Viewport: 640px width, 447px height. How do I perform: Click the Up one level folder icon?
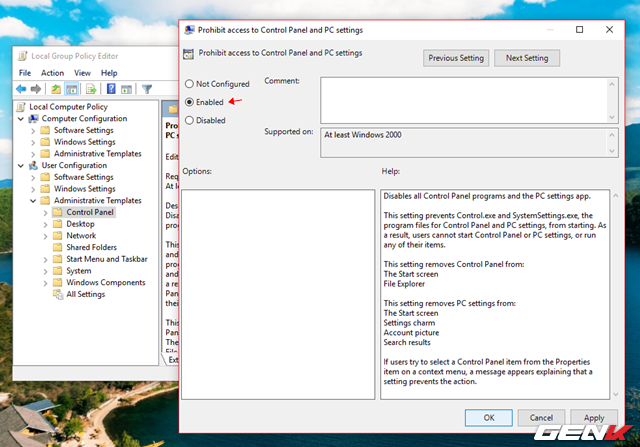[x=56, y=89]
